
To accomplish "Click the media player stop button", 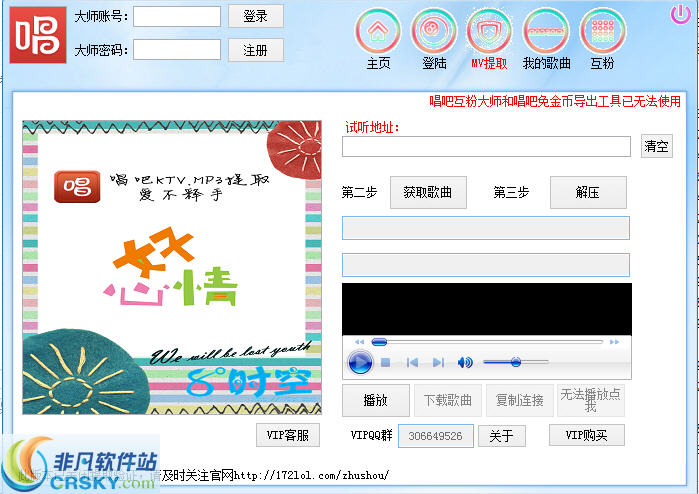I will click(386, 363).
